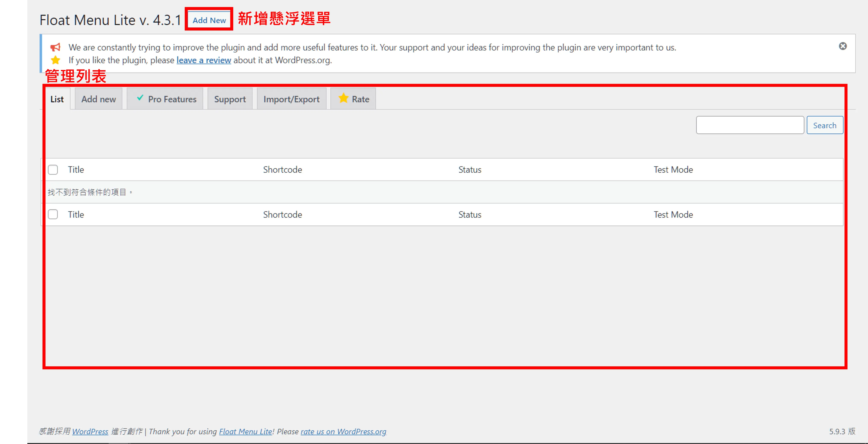Switch to the List tab
This screenshot has height=444, width=868.
57,99
